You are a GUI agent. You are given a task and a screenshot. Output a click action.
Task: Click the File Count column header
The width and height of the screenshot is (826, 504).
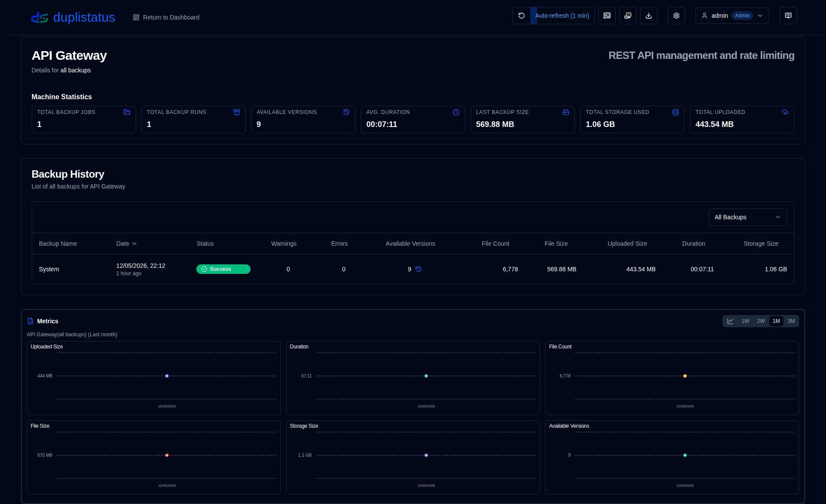(496, 244)
